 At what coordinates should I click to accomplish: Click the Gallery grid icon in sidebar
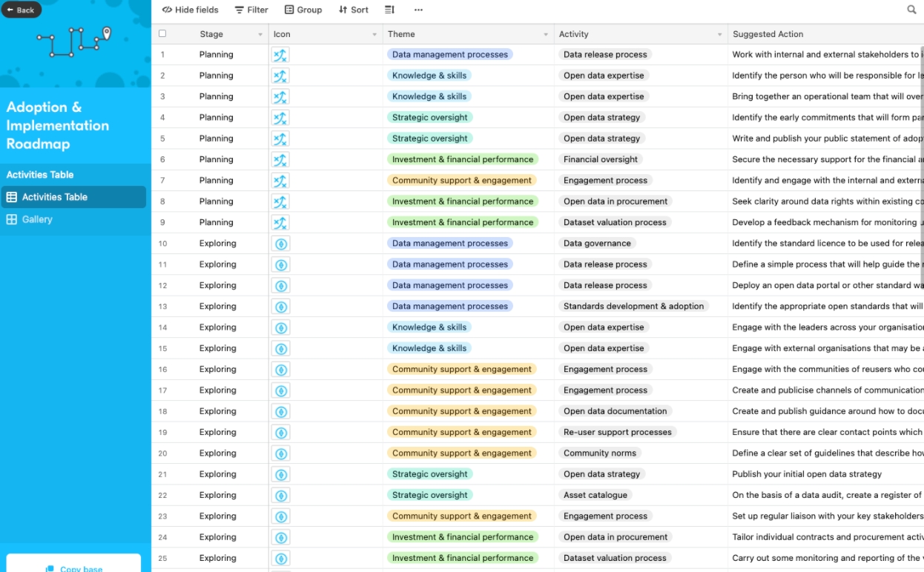(11, 219)
